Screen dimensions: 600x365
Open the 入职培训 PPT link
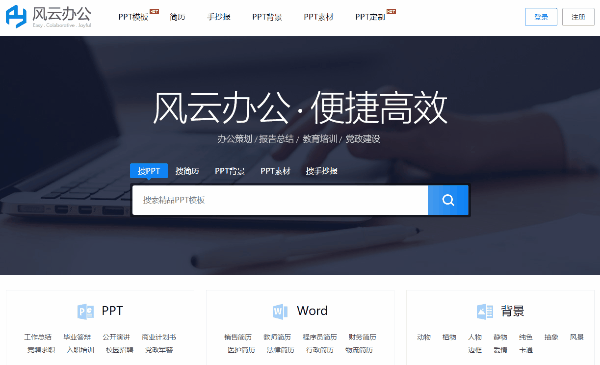(x=80, y=350)
